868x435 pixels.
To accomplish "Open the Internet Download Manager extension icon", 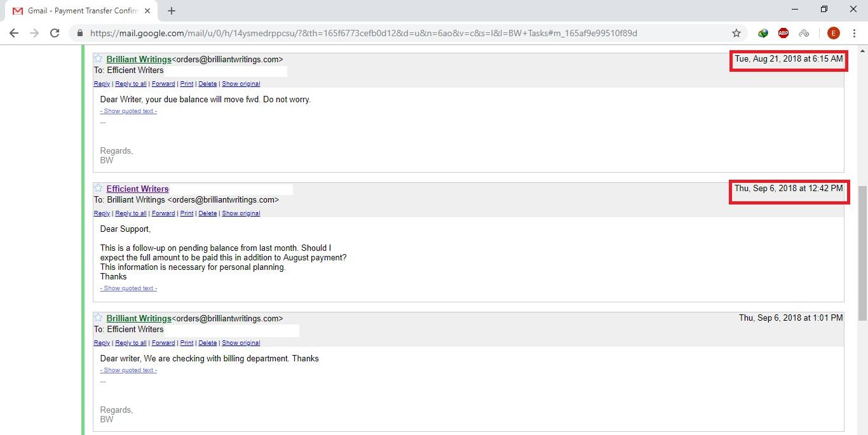I will coord(763,33).
